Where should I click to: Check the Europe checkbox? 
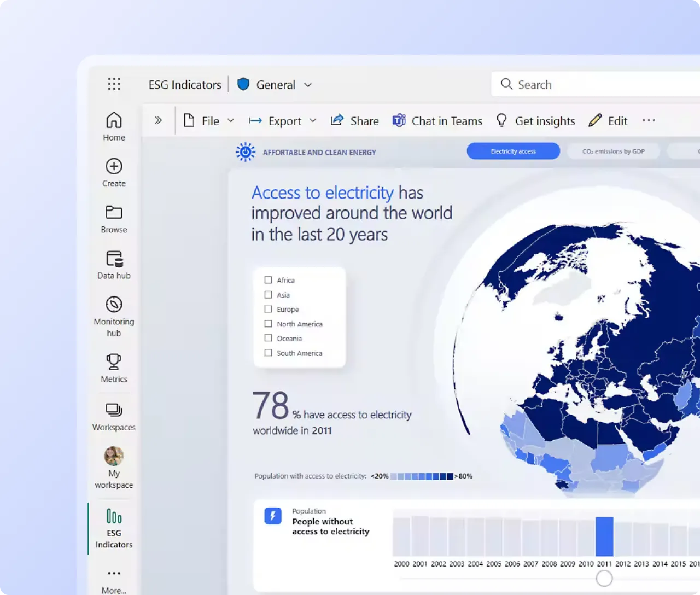pyautogui.click(x=268, y=309)
